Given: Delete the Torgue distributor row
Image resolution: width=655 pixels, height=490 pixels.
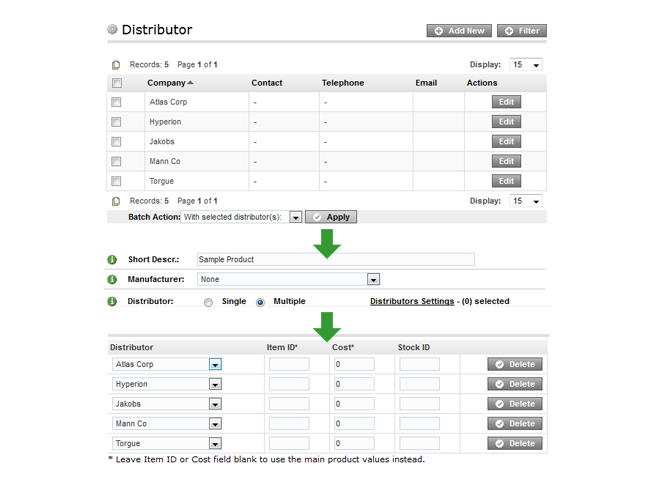Looking at the screenshot, I should click(x=515, y=443).
